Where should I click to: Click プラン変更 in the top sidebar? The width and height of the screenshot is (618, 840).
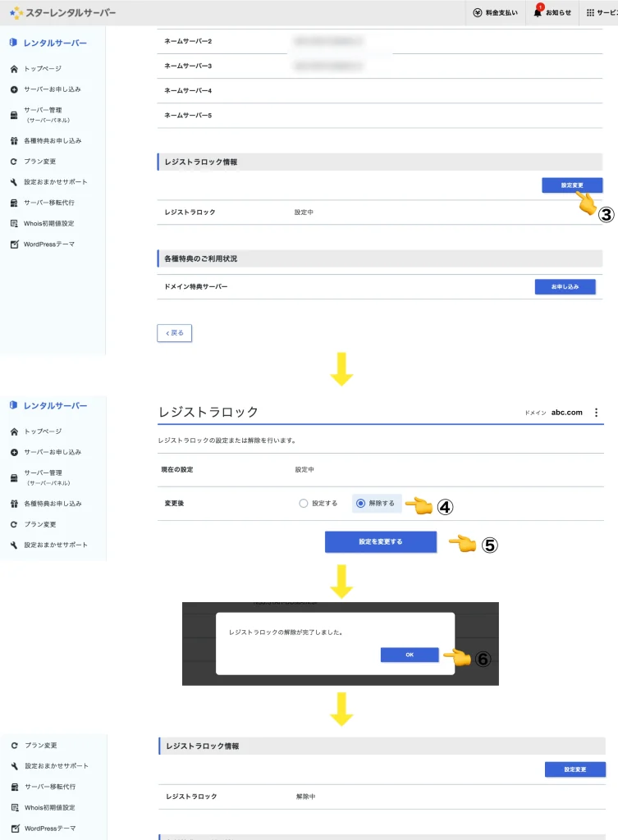41,162
